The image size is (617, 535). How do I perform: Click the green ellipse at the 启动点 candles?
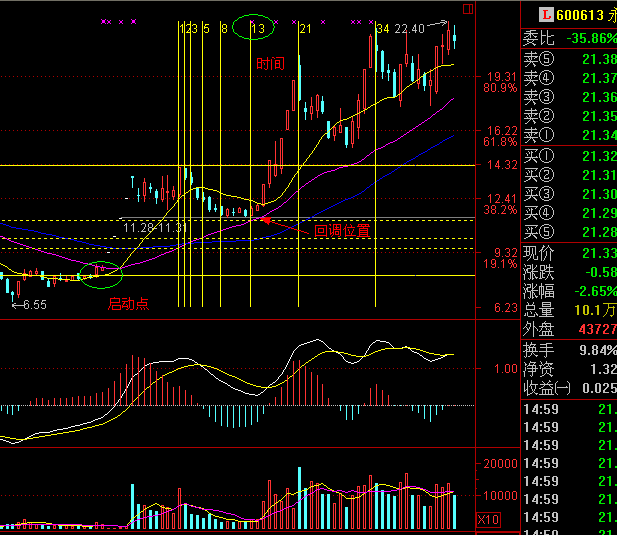100,272
